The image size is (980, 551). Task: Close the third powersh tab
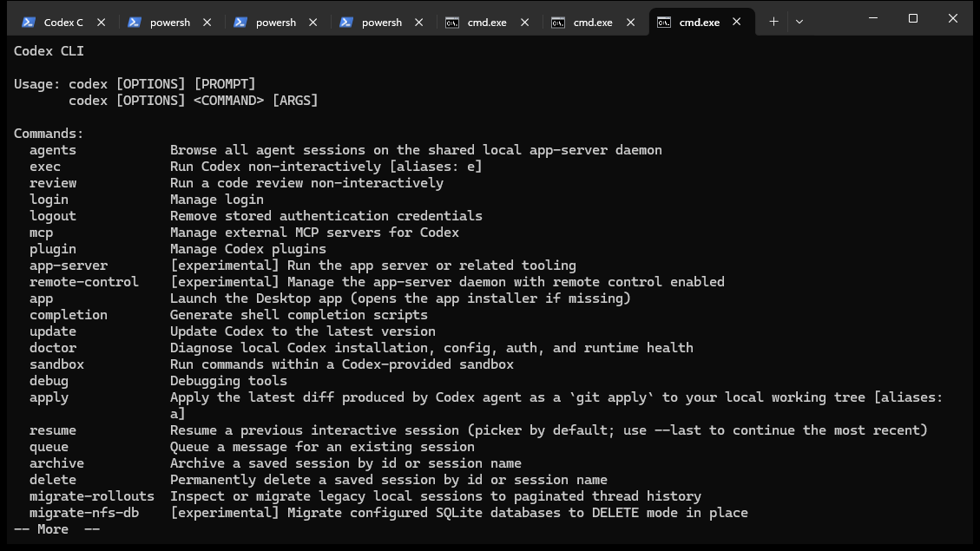(x=418, y=22)
